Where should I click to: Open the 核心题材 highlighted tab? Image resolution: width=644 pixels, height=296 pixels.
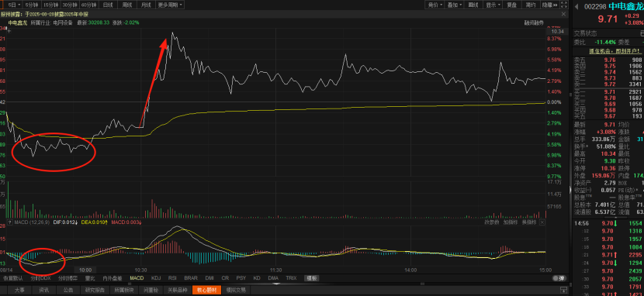coord(206,291)
